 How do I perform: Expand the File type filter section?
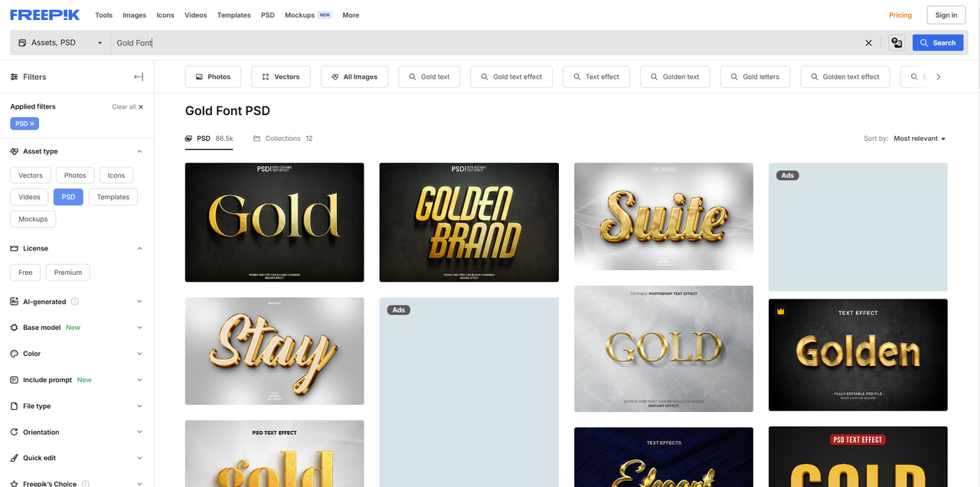tap(139, 406)
